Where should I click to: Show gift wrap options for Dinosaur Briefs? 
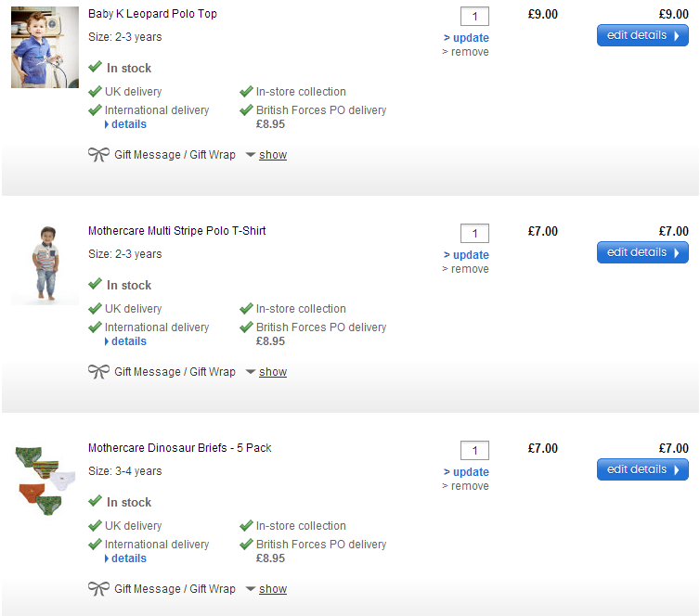[x=272, y=589]
